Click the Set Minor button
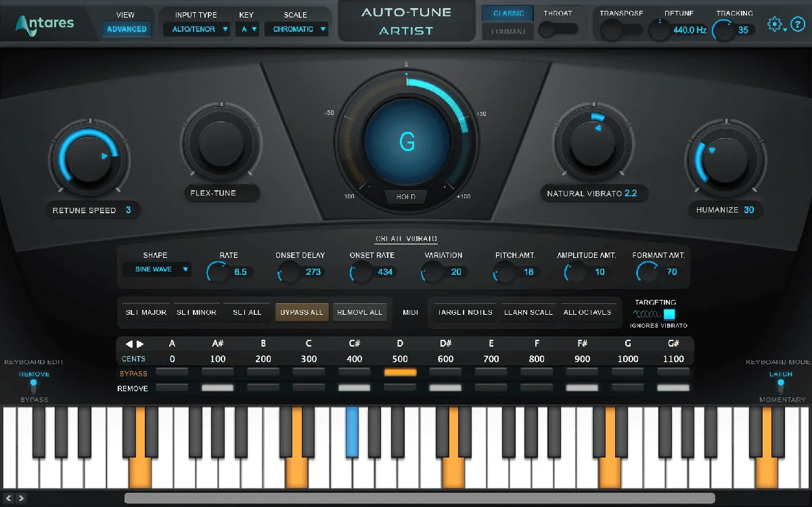The image size is (812, 507). (197, 312)
